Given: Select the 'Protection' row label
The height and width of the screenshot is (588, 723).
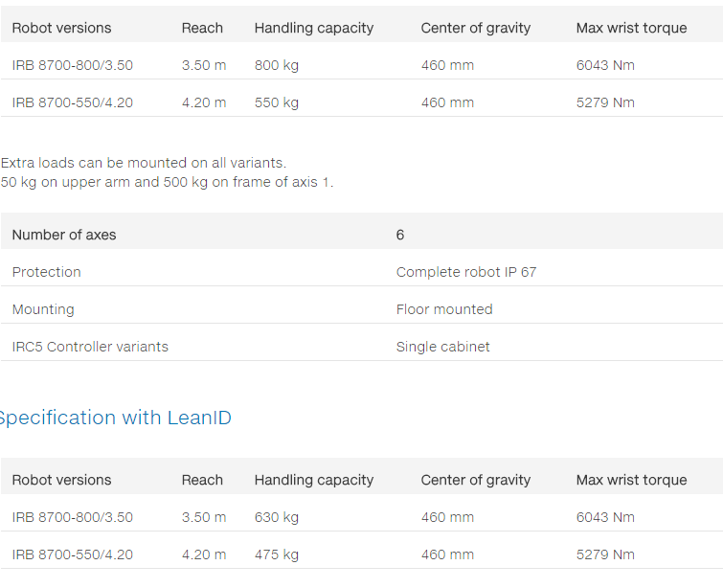Looking at the screenshot, I should 47,272.
